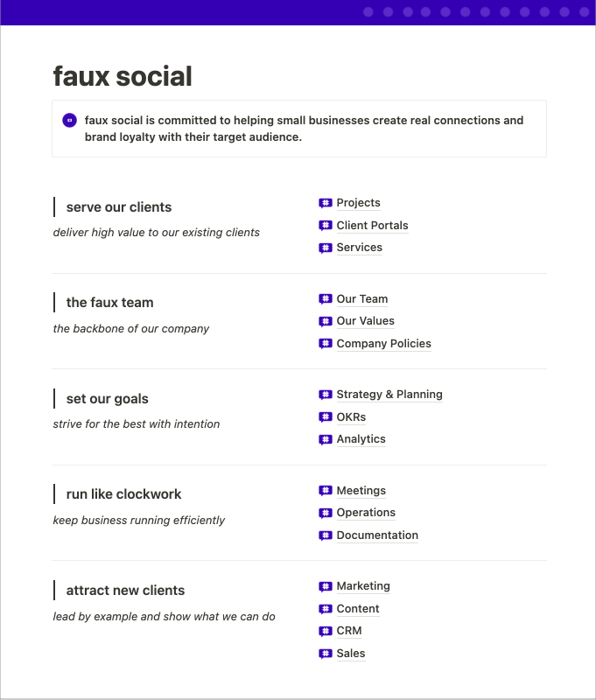Click the page icon beside Analytics
This screenshot has height=700, width=596.
[x=325, y=439]
